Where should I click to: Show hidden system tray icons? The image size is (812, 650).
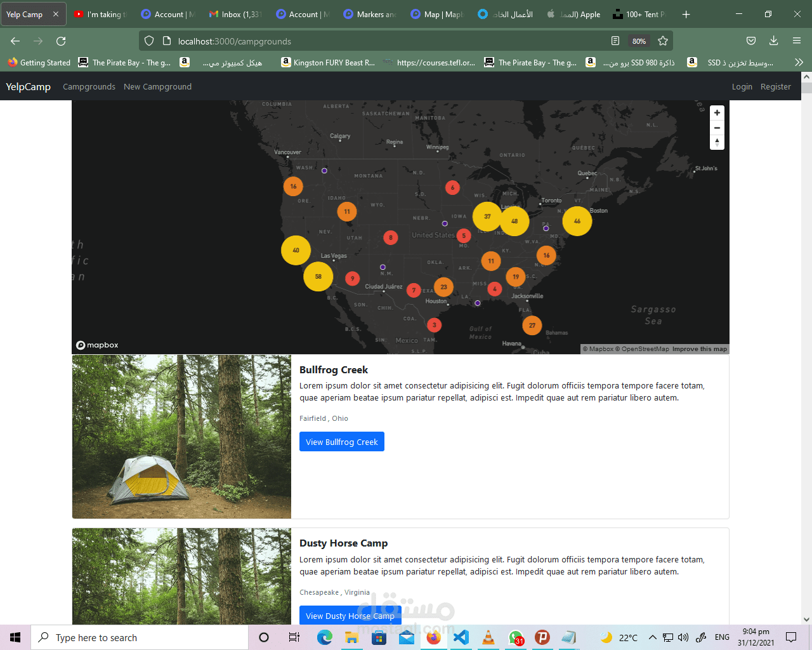(652, 637)
